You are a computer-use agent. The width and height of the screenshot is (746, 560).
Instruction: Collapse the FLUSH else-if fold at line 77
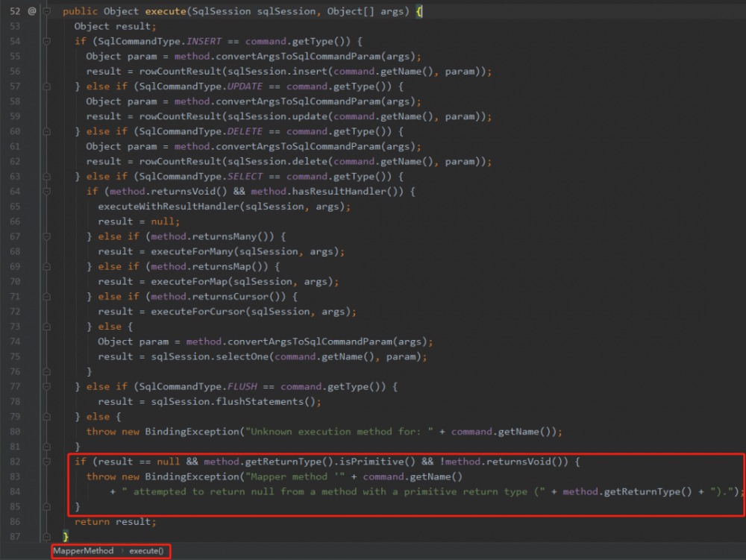46,386
